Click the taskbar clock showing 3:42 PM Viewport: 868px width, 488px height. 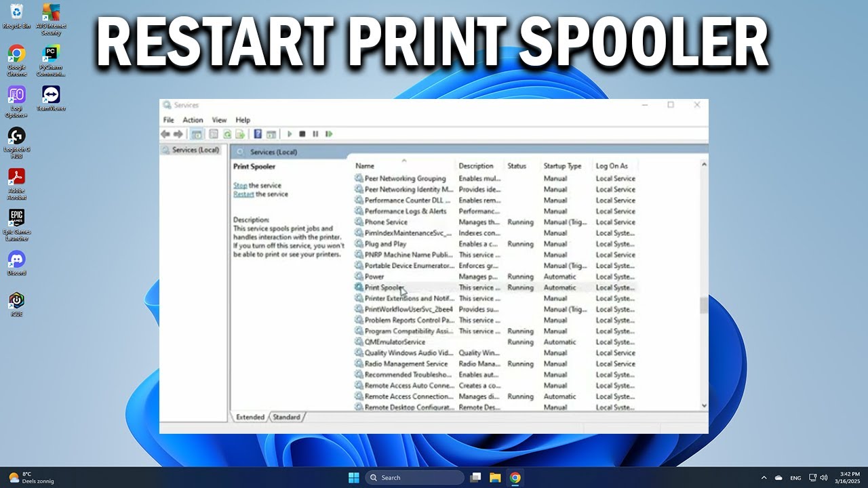849,478
